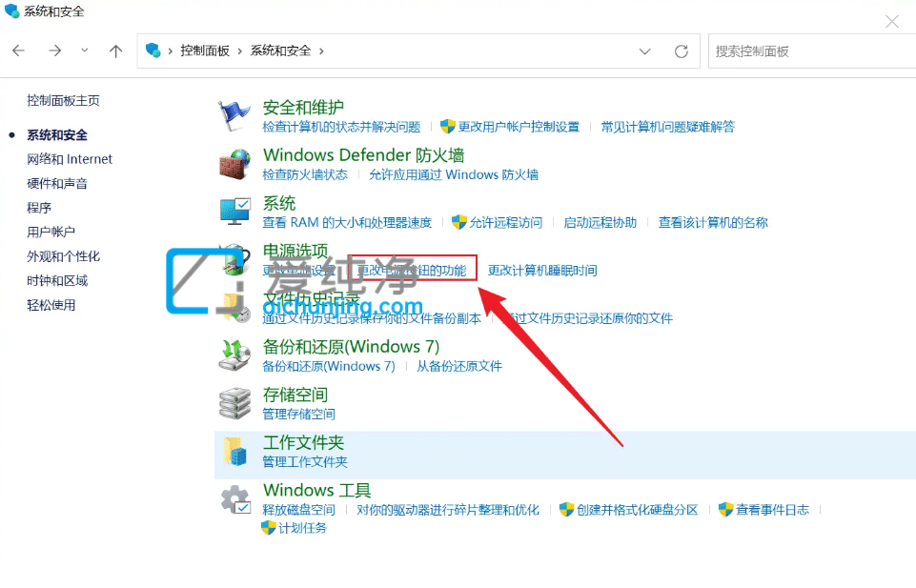Click 更改计算机睡眠时间 link
This screenshot has height=588, width=916.
[542, 271]
